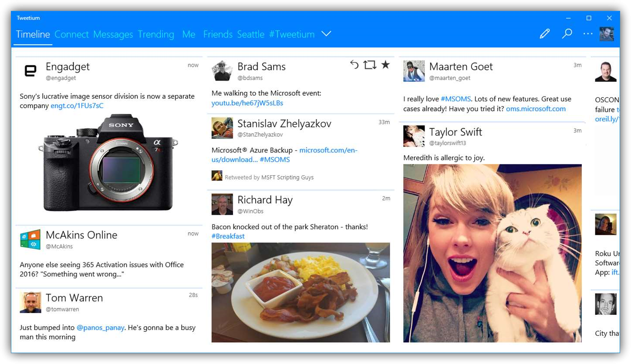Click the Tom Warren author name
Screen dimensions: 631x364
pyautogui.click(x=74, y=298)
